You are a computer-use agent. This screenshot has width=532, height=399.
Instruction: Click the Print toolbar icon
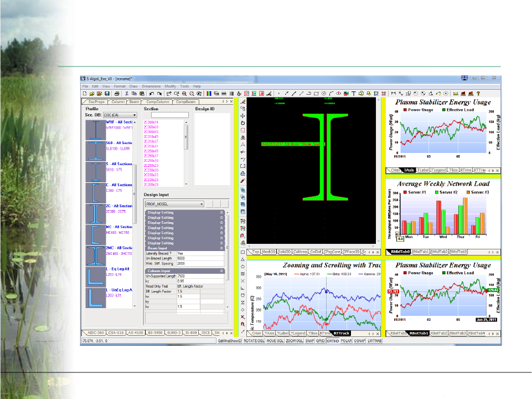pos(117,94)
